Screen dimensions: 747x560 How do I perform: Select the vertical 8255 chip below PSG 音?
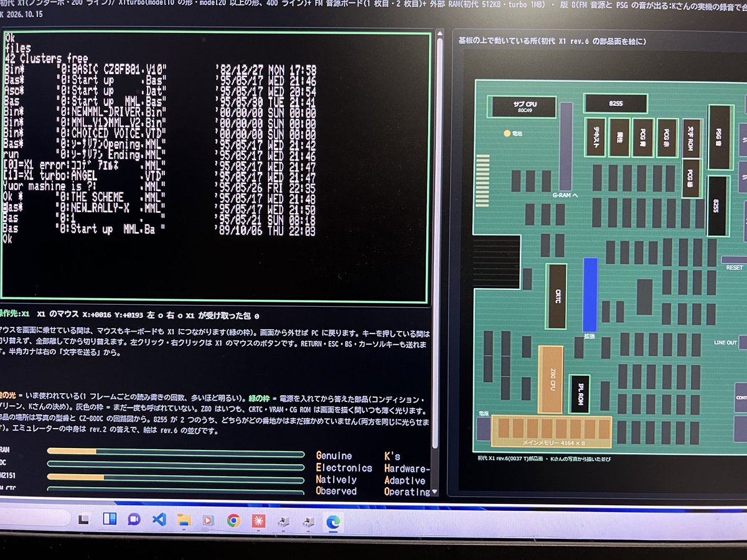tap(717, 206)
